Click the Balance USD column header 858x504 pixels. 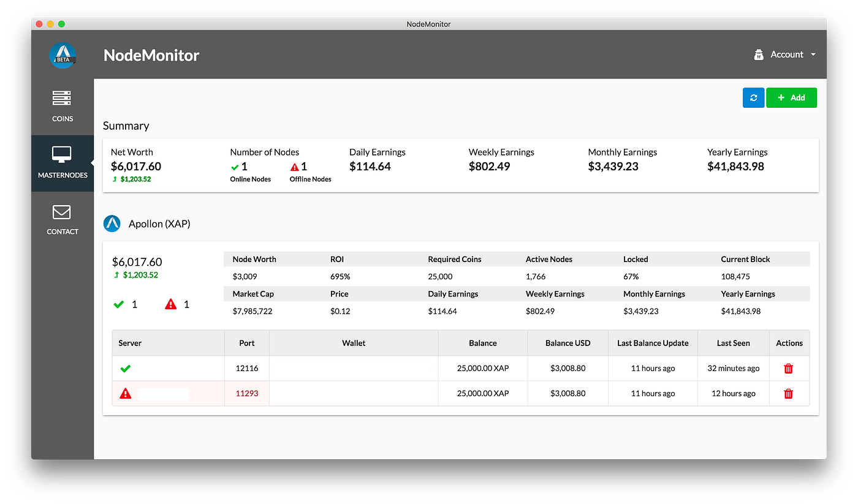pyautogui.click(x=568, y=343)
